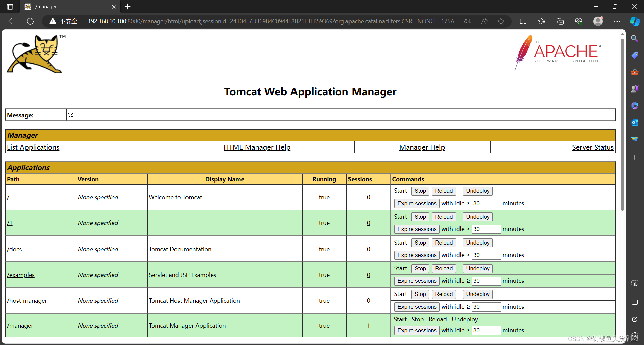Open split screen view

click(523, 21)
